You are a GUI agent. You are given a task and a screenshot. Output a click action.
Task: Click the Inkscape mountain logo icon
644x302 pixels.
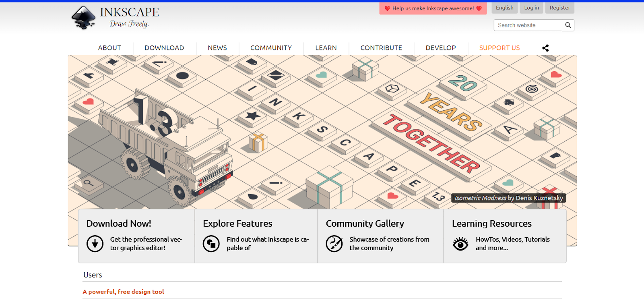[84, 18]
